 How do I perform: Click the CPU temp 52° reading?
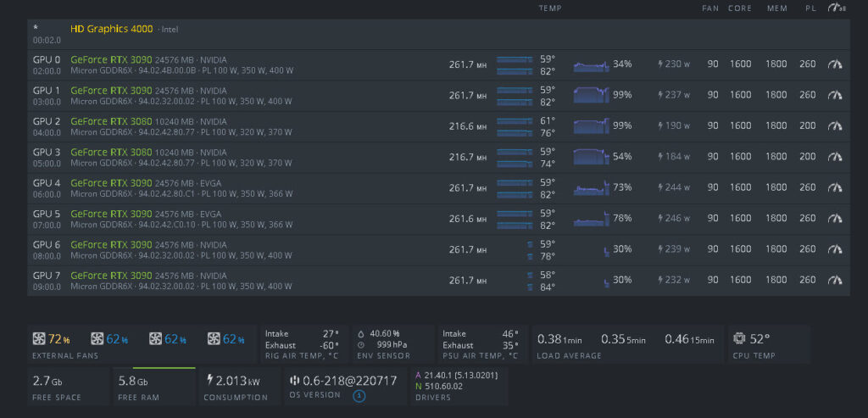coord(759,339)
